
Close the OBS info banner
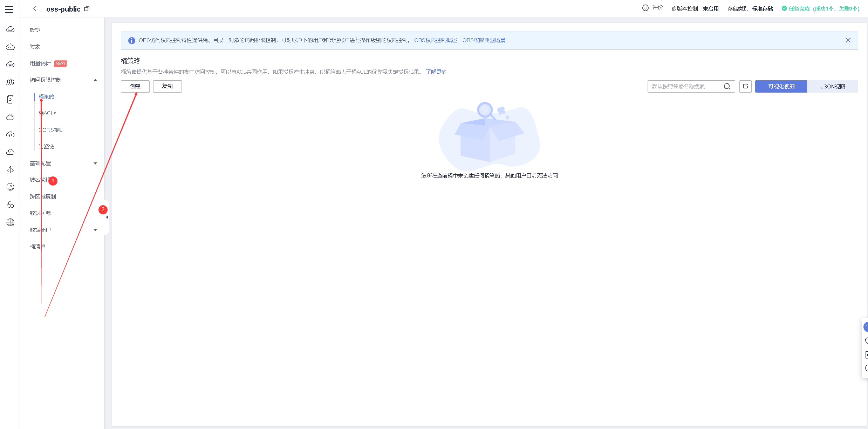848,40
